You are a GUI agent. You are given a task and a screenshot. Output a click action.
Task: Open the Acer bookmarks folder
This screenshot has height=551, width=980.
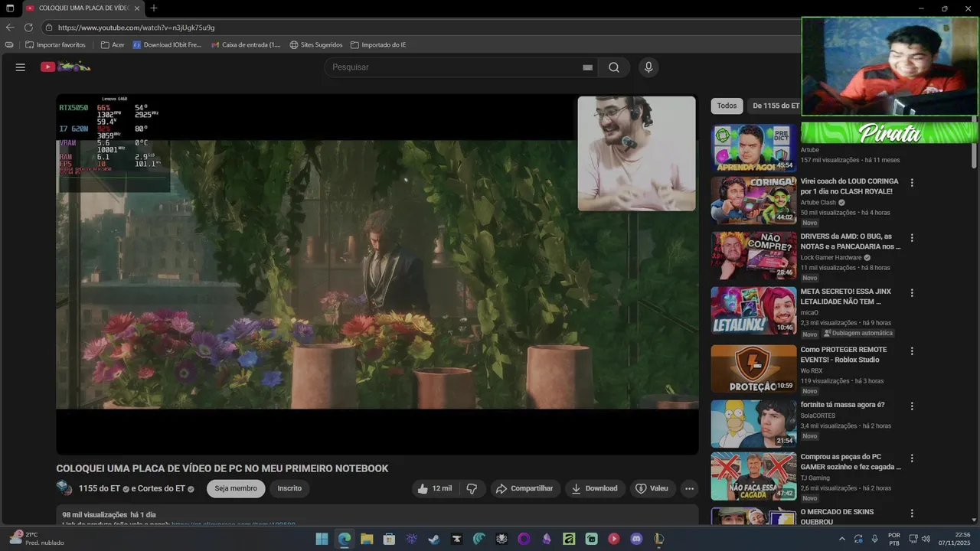113,45
